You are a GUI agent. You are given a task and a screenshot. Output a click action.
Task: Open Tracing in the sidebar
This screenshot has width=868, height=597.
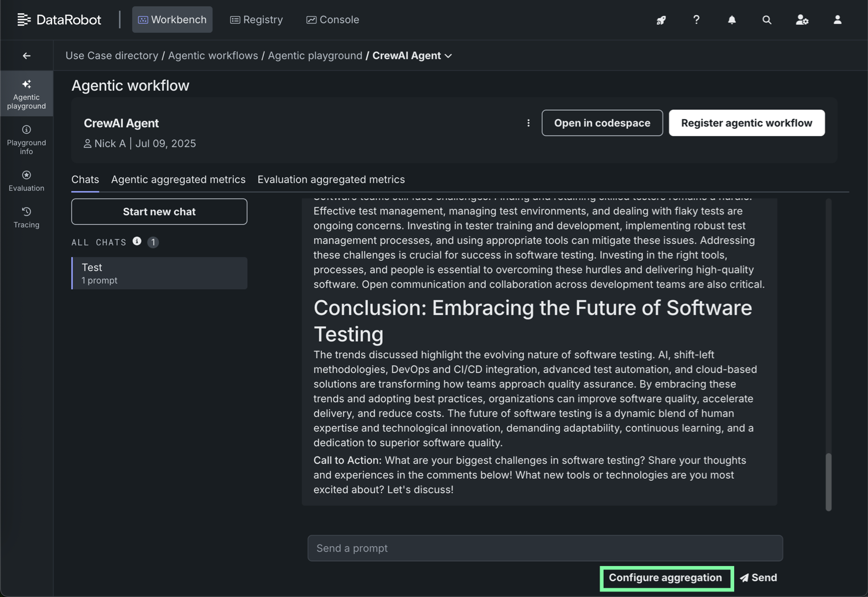pyautogui.click(x=27, y=217)
